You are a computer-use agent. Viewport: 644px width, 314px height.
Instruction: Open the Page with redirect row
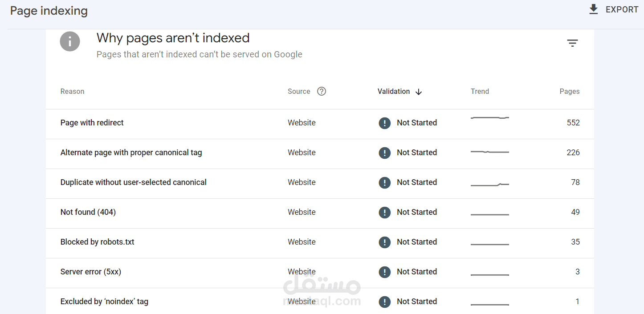coord(92,123)
